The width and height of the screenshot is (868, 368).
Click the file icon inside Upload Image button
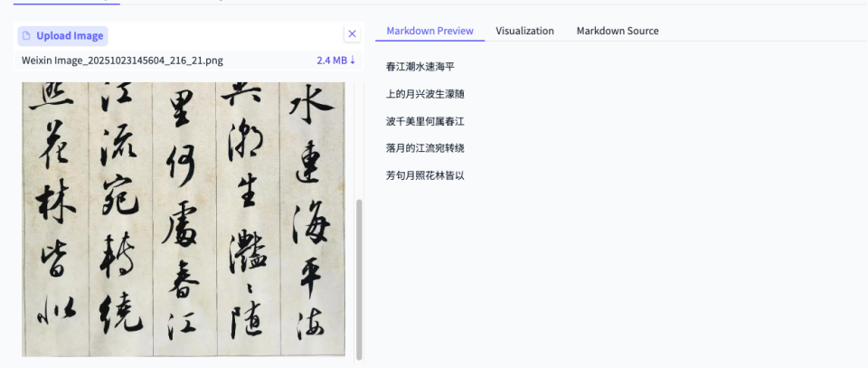coord(26,36)
